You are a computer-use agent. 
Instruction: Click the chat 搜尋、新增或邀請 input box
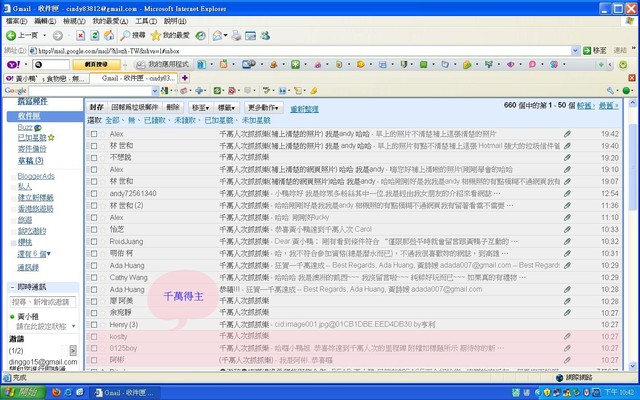(43, 302)
